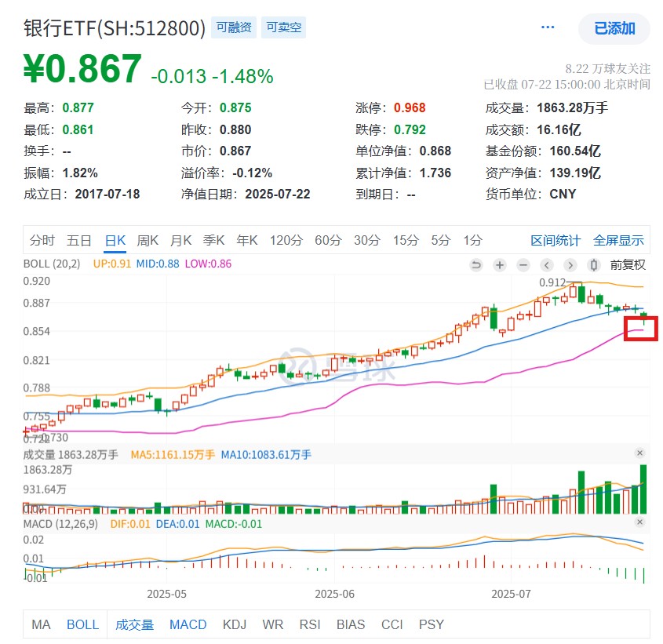Pan the chart left with the back arrow icon

547,265
